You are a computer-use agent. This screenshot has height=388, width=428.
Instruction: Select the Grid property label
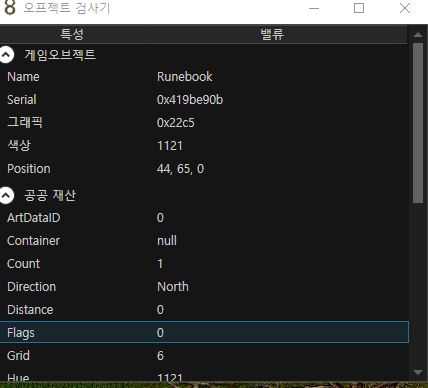(x=18, y=356)
